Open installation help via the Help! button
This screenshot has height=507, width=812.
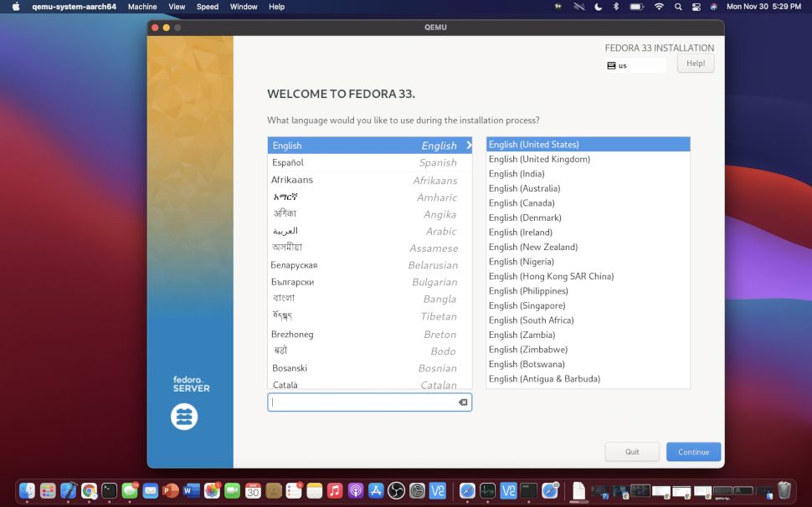coord(695,63)
